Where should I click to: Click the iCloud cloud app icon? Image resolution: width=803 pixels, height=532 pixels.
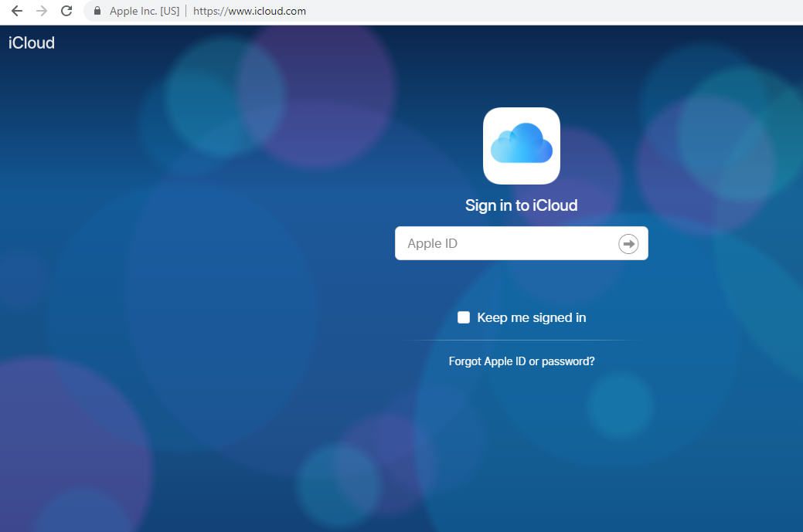[522, 146]
